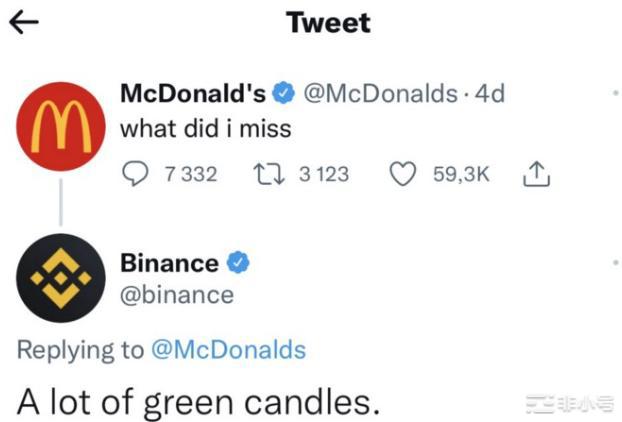
Task: Click the @binance handle
Action: 177,294
